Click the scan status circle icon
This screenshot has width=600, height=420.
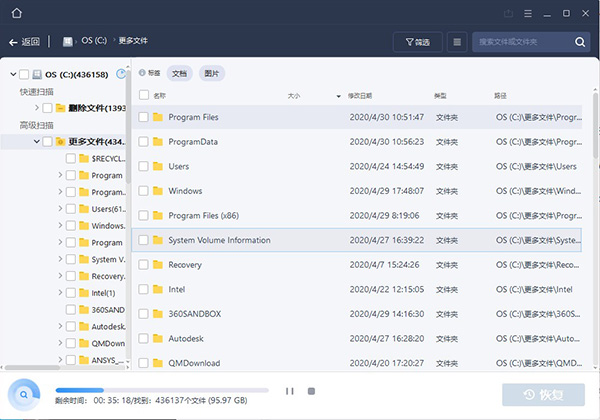point(22,392)
